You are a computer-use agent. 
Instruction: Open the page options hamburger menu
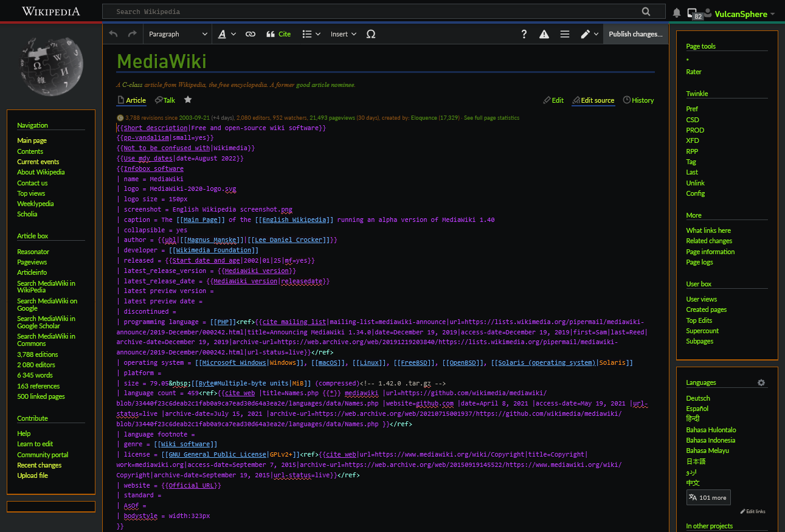(565, 34)
